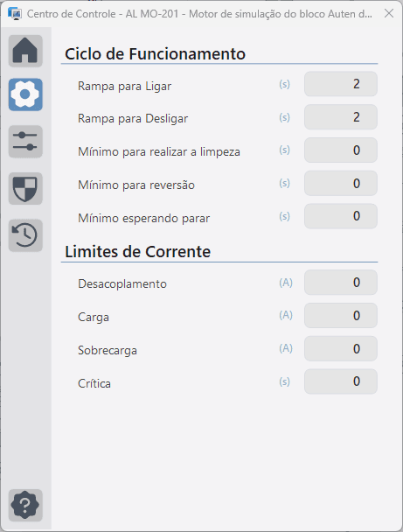Edit Mínimo esperando parar value
The image size is (403, 532).
341,216
